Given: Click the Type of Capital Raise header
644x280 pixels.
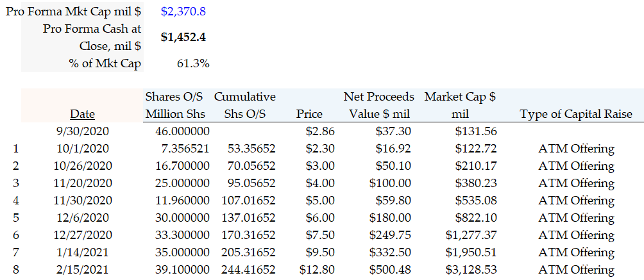Looking at the screenshot, I should click(x=576, y=114).
